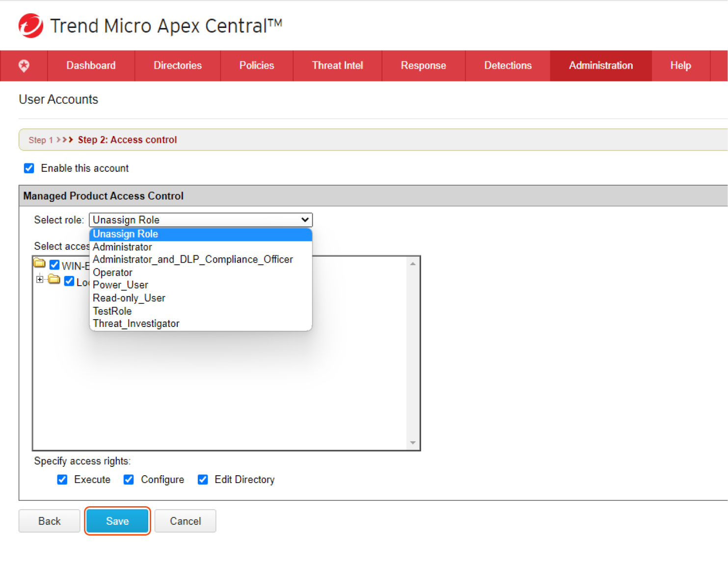Pick Read-only_User in the role list
The image size is (728, 568).
coord(129,298)
